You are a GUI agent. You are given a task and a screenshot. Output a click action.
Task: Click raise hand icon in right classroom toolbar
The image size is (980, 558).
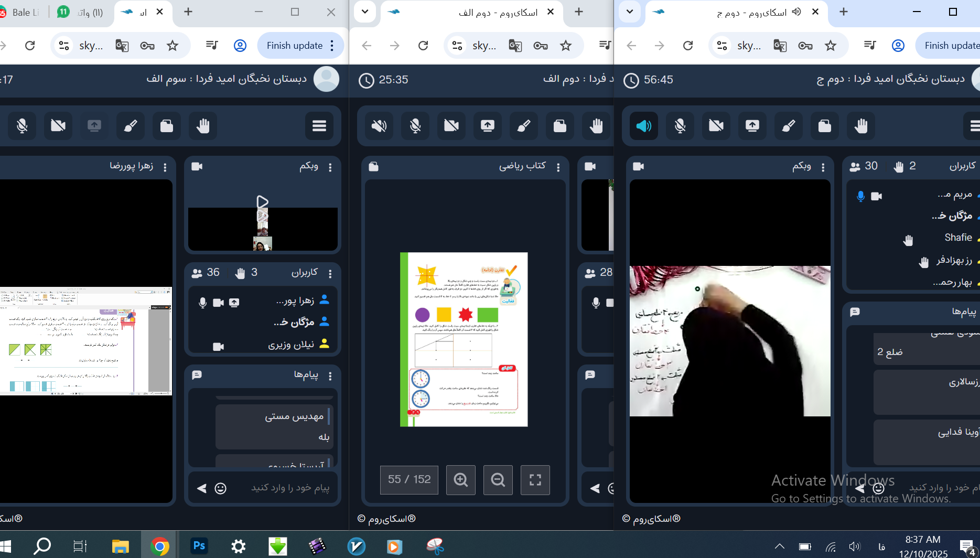(860, 126)
